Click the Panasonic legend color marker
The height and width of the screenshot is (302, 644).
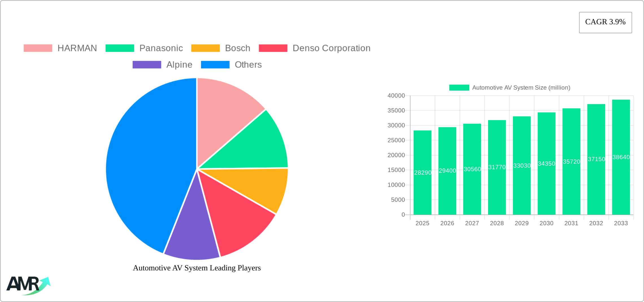pos(119,48)
